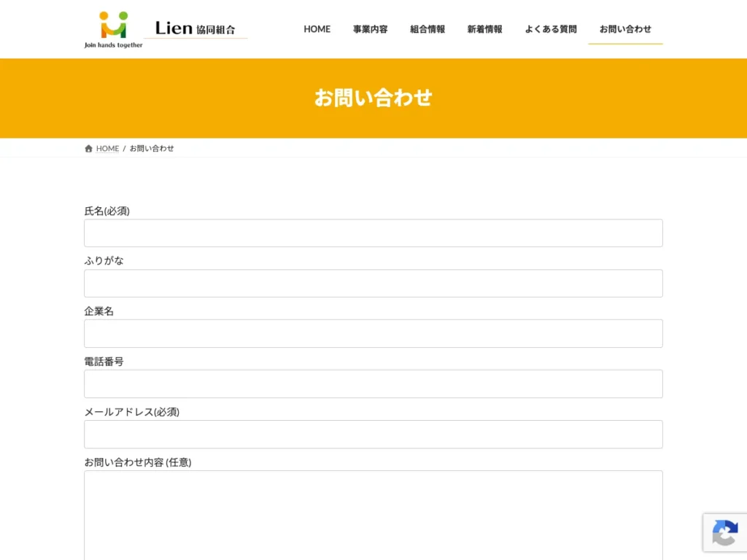Click the 氏名(必須) label
The image size is (747, 560).
pos(107,211)
